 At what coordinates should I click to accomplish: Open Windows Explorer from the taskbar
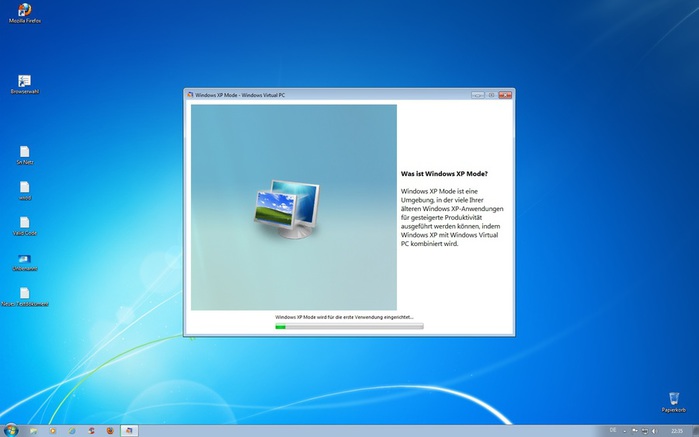[x=33, y=431]
